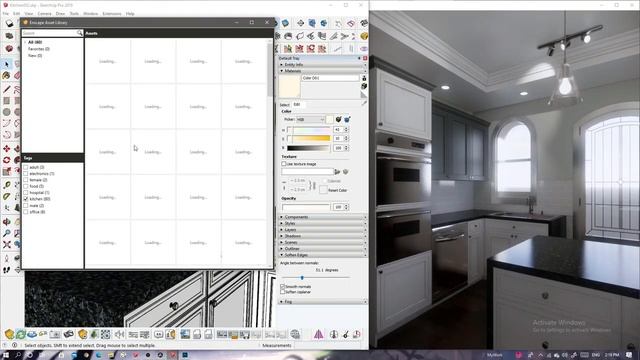
Task: Open Enscape VR headset icon
Action: tap(158, 335)
